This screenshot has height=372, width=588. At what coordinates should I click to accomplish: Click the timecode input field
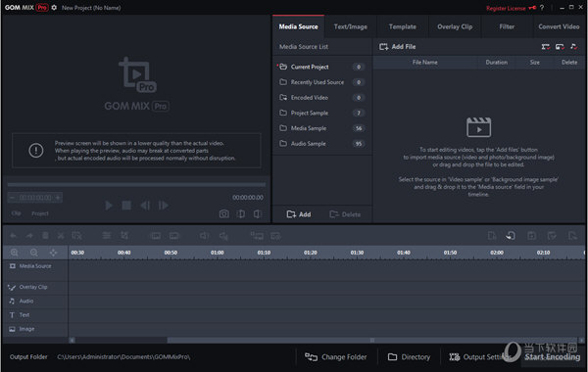pos(35,198)
